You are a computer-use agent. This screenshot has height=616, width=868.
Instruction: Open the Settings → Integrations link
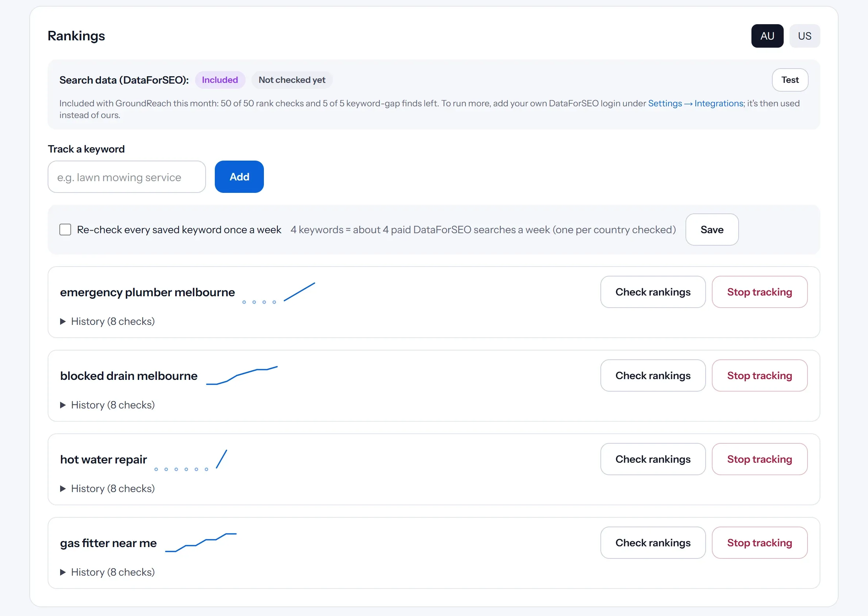pyautogui.click(x=696, y=103)
